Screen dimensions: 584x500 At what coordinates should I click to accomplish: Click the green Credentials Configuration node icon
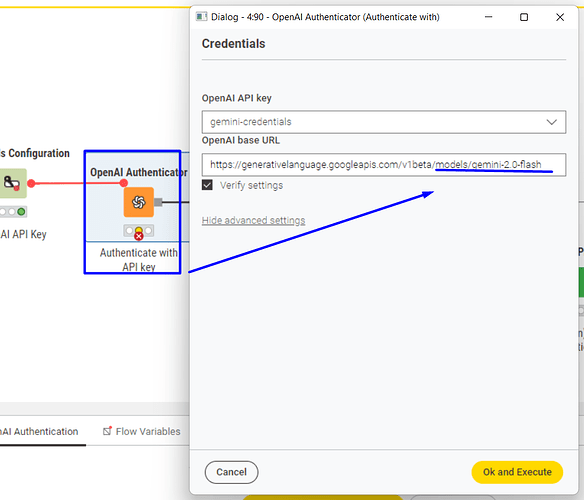pos(13,183)
